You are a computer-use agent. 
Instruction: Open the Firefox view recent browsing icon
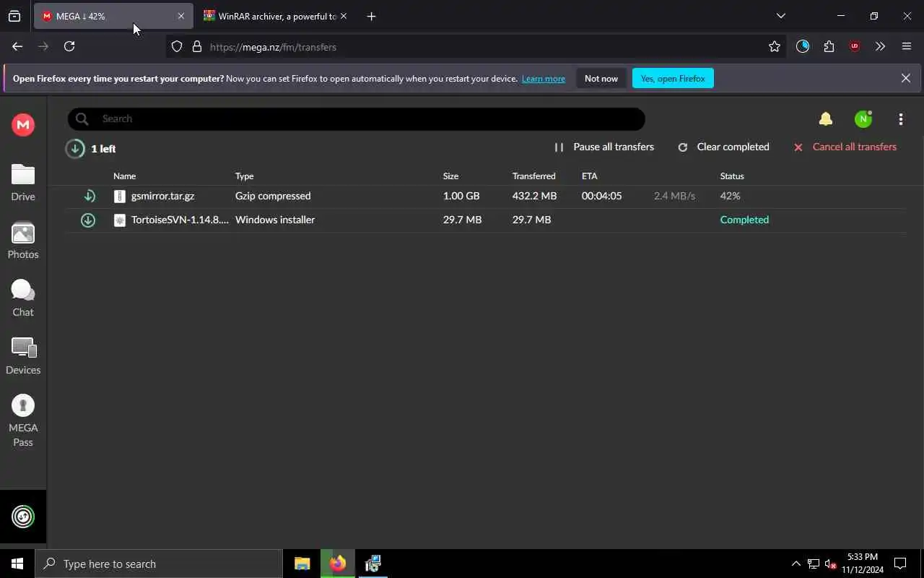click(x=14, y=16)
